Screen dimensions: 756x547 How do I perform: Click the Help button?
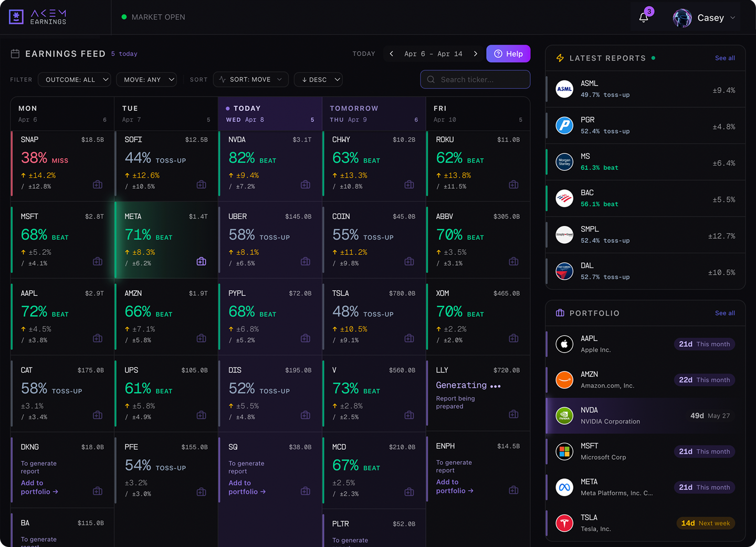(x=508, y=53)
